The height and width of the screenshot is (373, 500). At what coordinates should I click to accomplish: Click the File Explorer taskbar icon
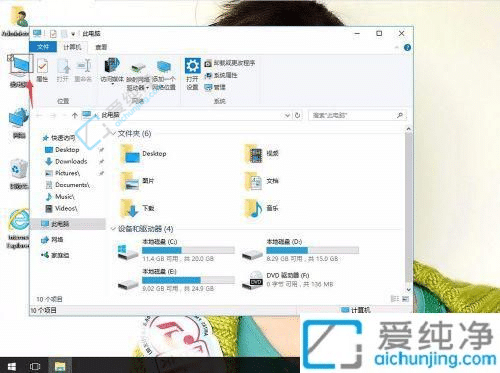[x=60, y=366]
